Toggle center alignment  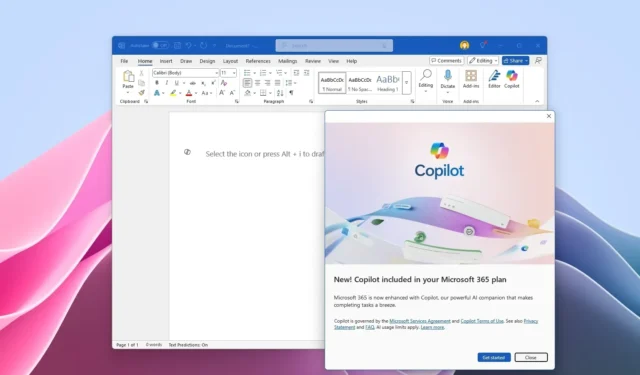click(258, 83)
